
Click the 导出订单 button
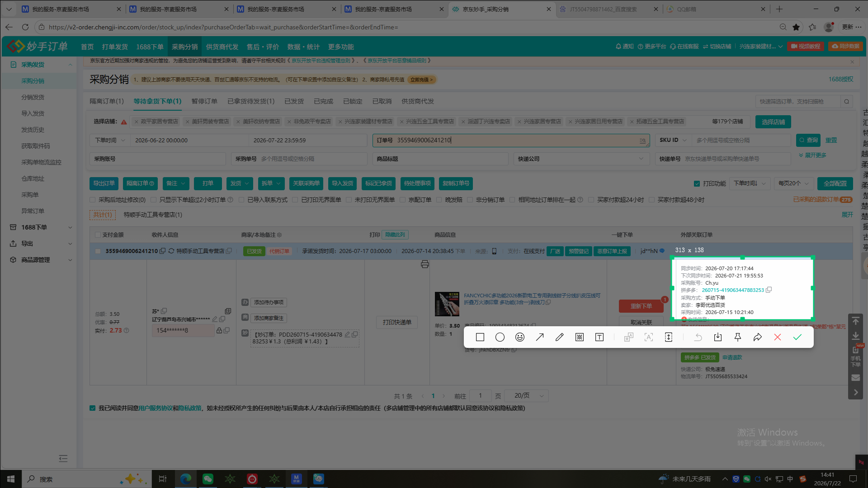104,183
